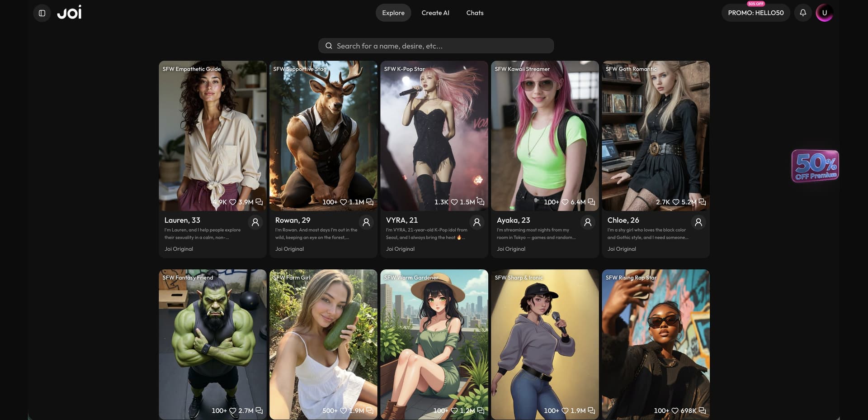The width and height of the screenshot is (868, 420).
Task: Open notifications bell
Action: click(x=803, y=13)
